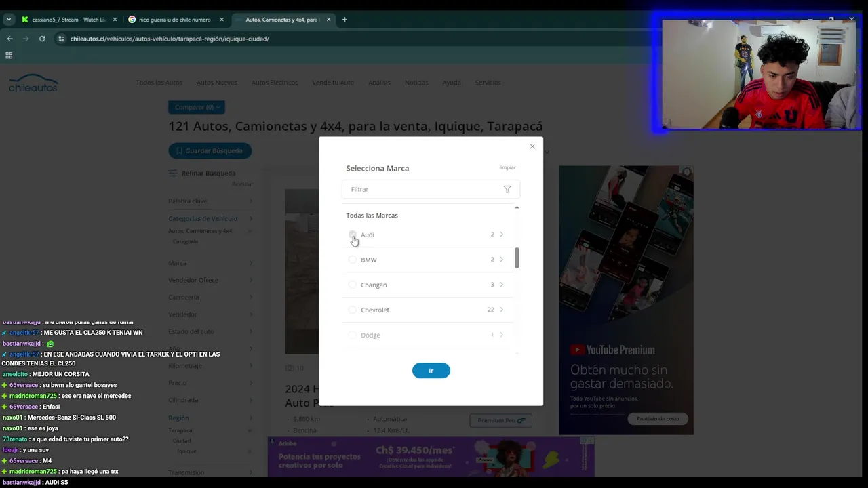This screenshot has height=488, width=868.
Task: Expand Estado del auto filter
Action: [210, 331]
